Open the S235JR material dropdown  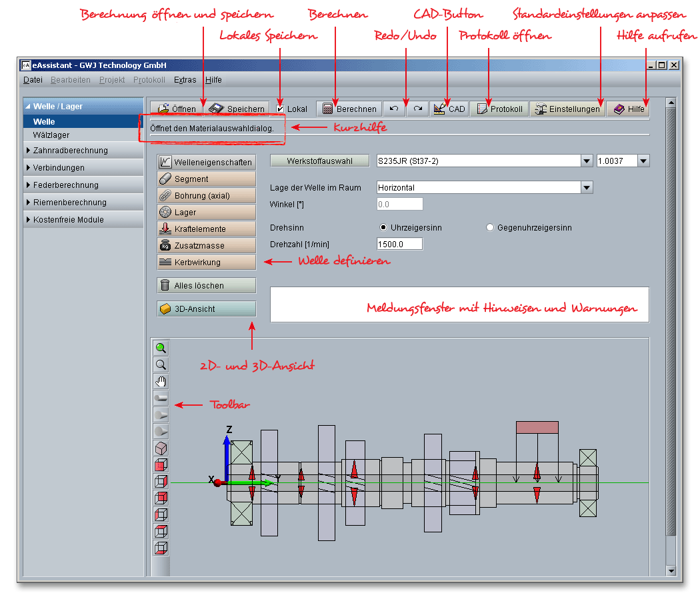coord(587,161)
